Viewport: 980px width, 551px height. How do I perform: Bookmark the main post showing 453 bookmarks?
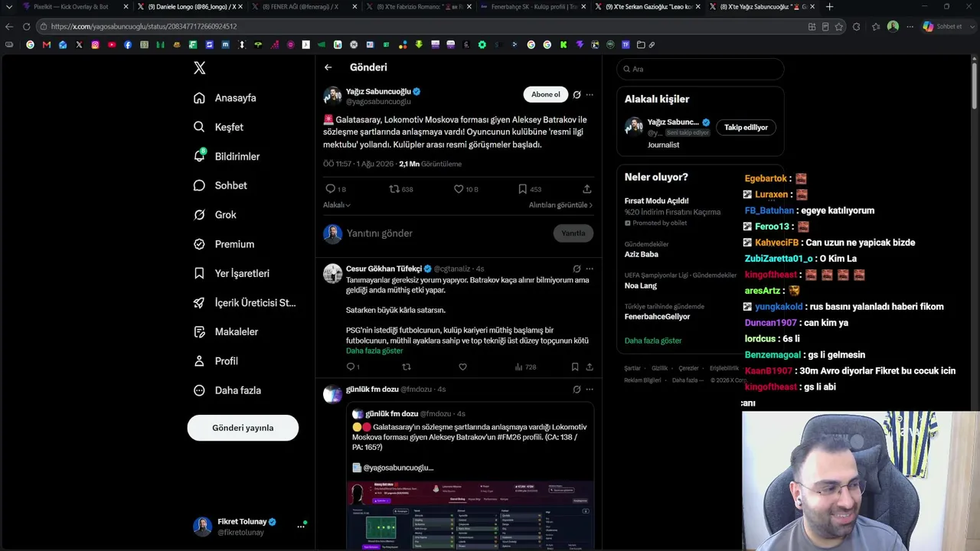[x=522, y=189]
